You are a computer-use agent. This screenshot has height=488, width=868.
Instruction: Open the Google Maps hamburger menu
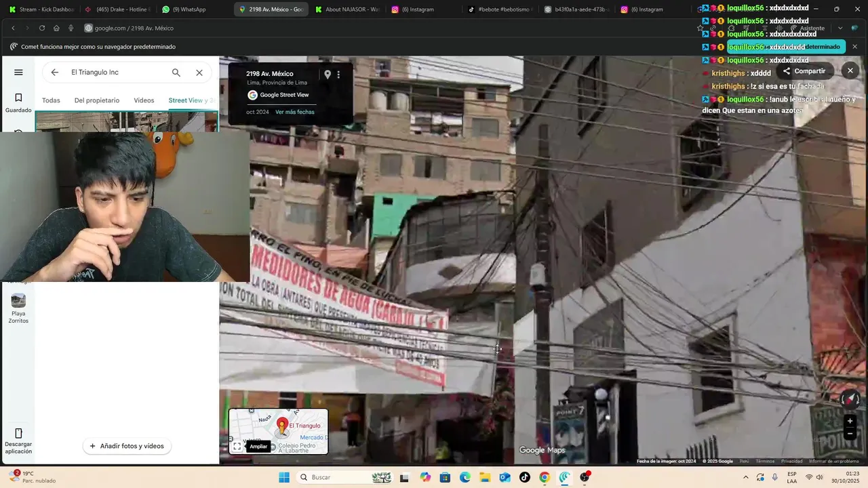point(18,73)
